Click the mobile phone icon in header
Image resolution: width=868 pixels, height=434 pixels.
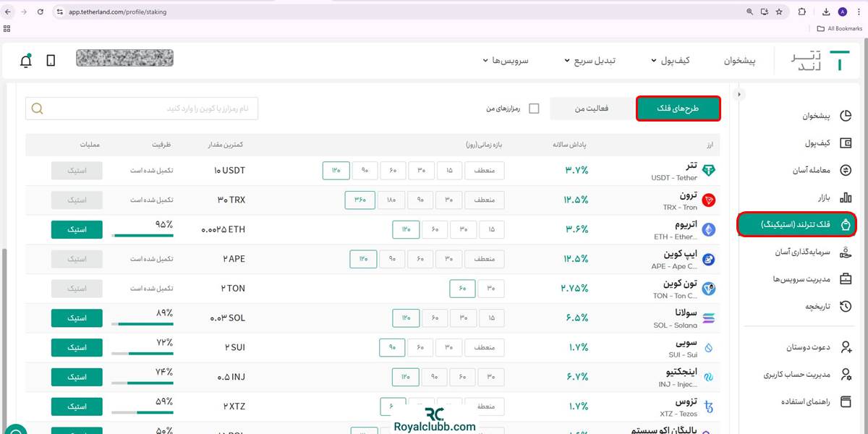(51, 61)
